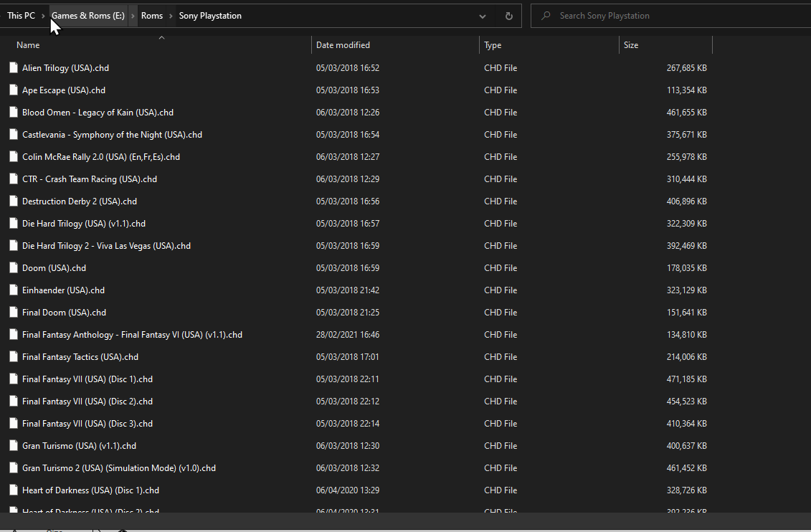Select Blood Omen - Legacy of Kain (USA).chd
Viewport: 811px width, 532px height.
tap(98, 112)
